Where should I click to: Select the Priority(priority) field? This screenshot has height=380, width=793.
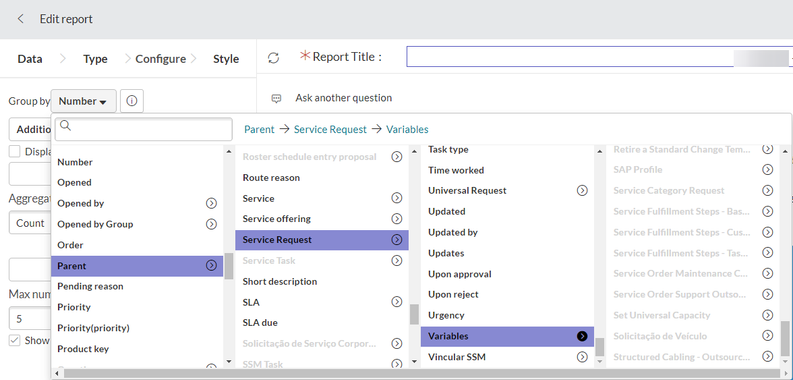coord(94,328)
